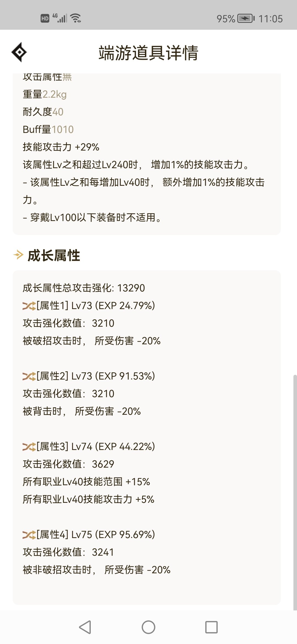Tap the Android back triangle button
Image resolution: width=297 pixels, height=644 pixels.
tap(85, 627)
